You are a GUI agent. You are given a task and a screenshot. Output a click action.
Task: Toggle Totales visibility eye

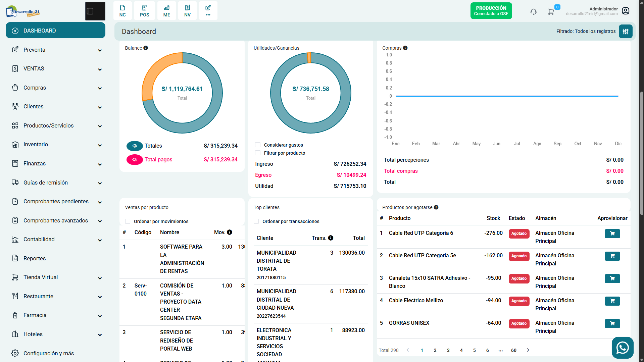pyautogui.click(x=135, y=146)
